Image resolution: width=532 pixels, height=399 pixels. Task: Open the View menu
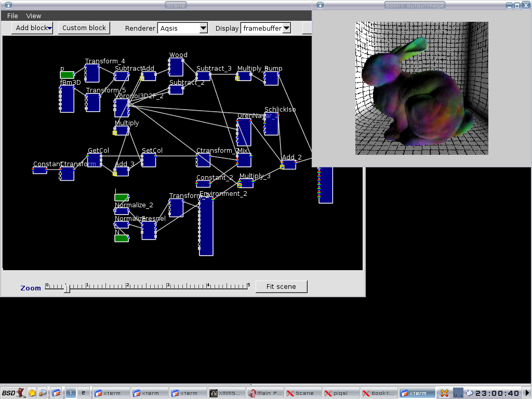34,16
